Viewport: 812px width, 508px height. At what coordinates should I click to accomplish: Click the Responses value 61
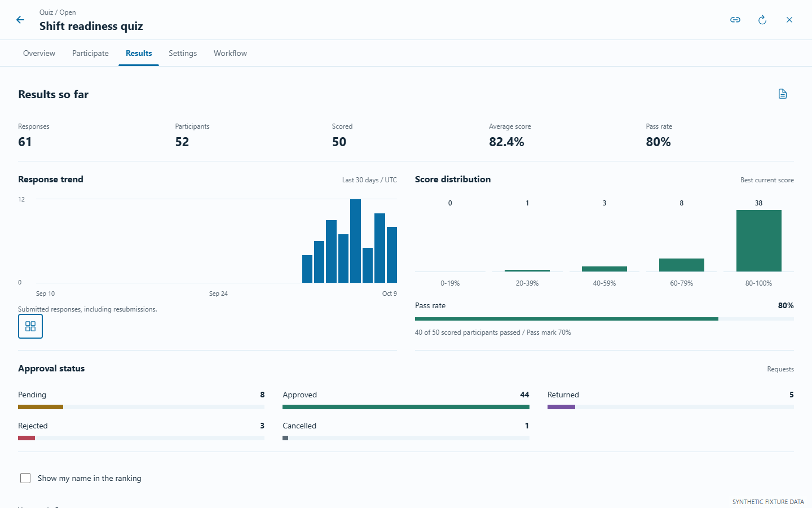click(25, 142)
